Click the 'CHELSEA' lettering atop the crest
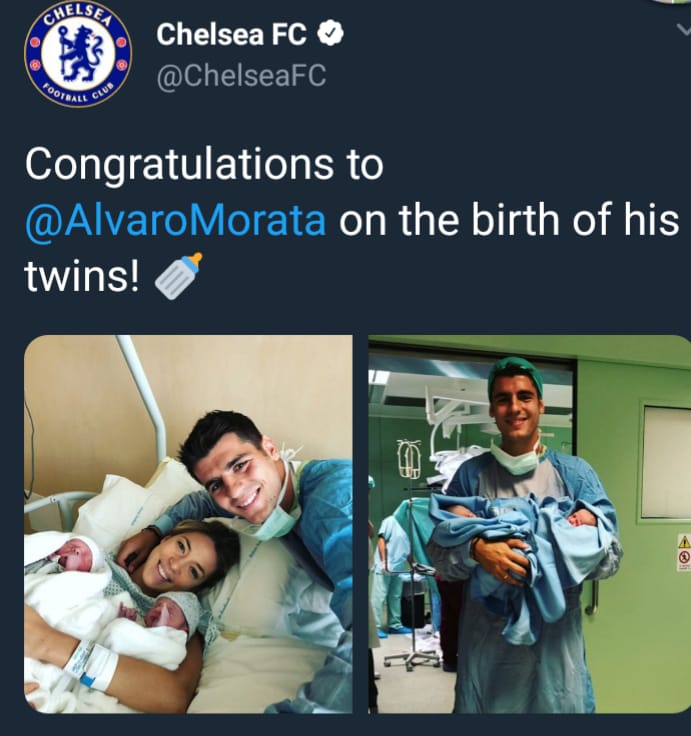 [78, 13]
